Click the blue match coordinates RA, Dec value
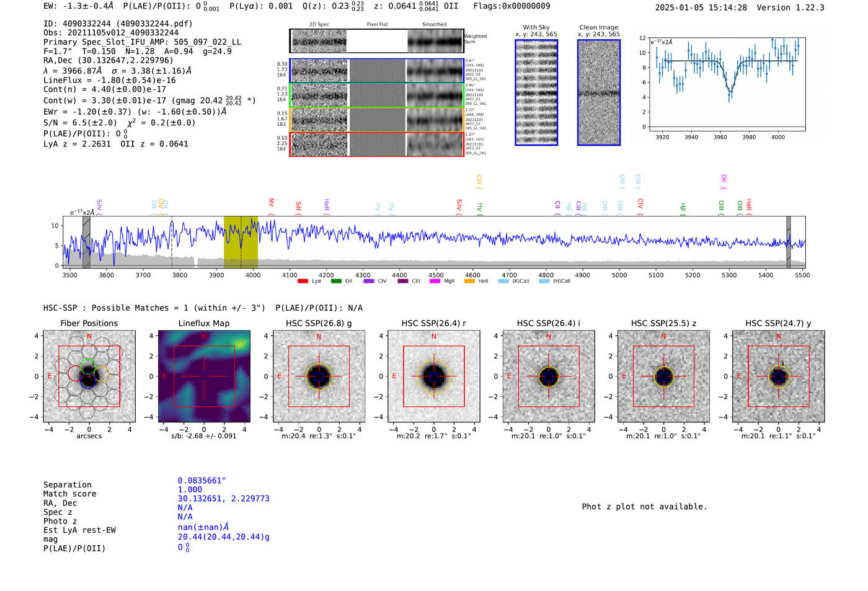 point(223,499)
